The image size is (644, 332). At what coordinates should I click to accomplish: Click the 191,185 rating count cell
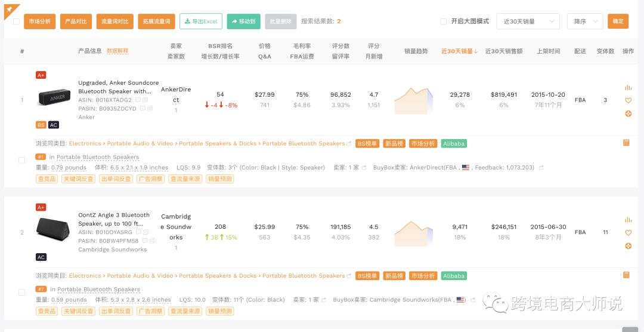340,227
